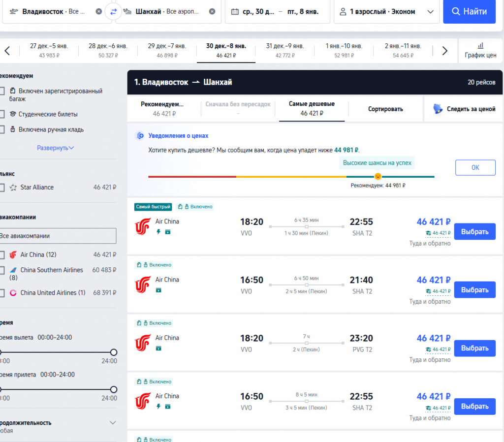Select the Air China (12) airline checkbox
The width and height of the screenshot is (504, 442).
[2, 255]
